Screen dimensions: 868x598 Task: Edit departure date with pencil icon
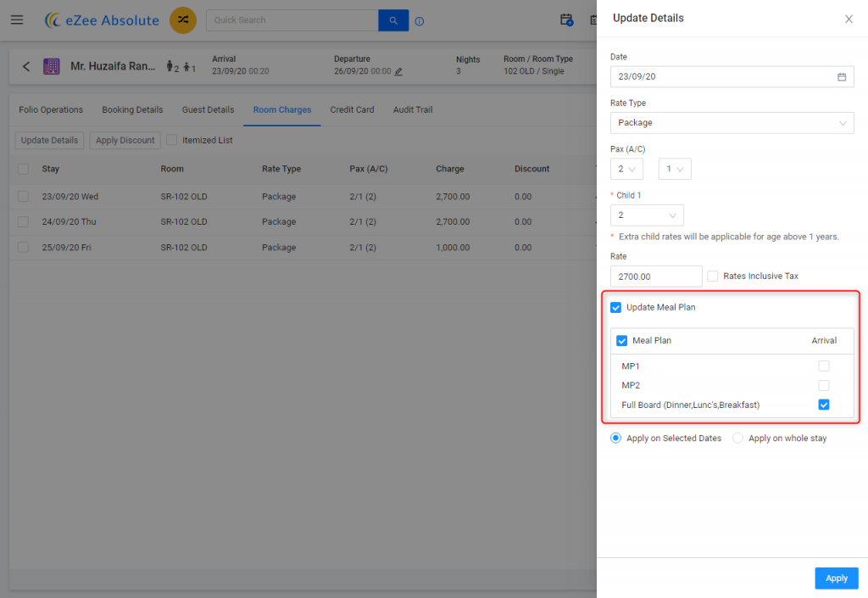coord(398,71)
